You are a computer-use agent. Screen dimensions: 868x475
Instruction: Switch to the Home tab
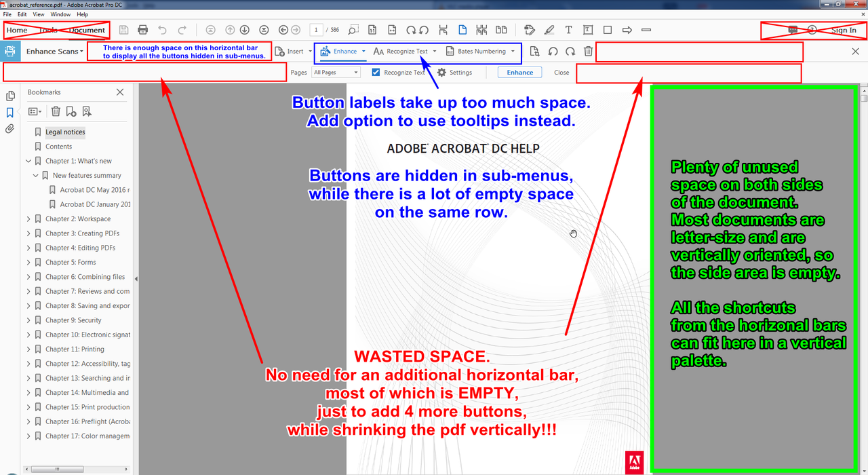17,30
